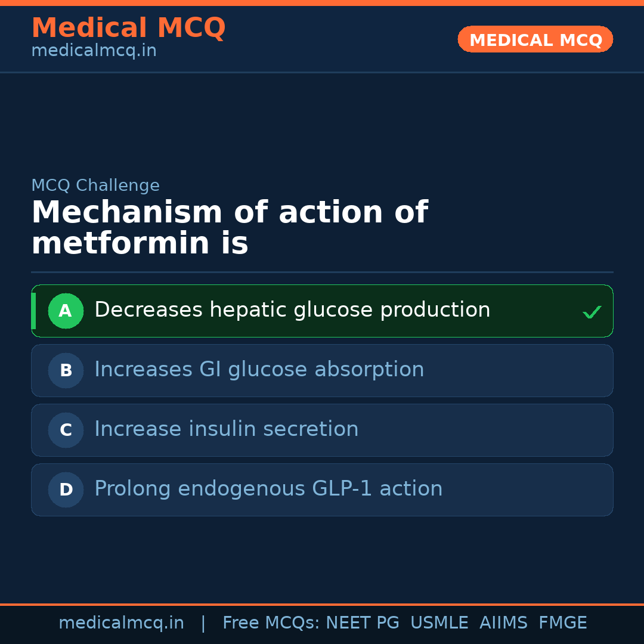Click the green letter A circle
The height and width of the screenshot is (644, 644).
pyautogui.click(x=66, y=311)
